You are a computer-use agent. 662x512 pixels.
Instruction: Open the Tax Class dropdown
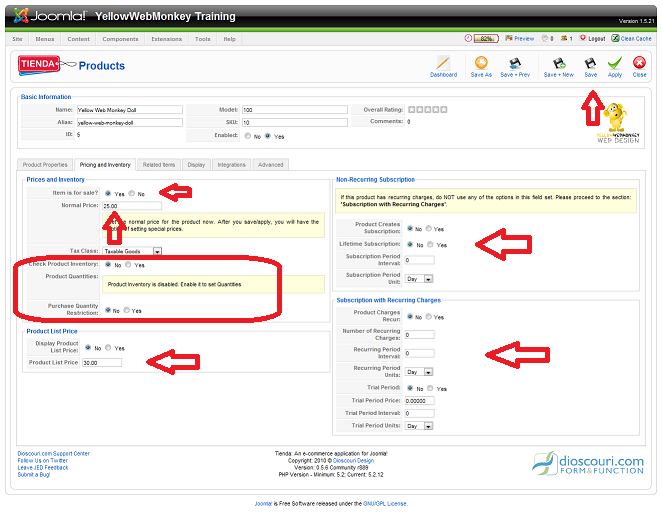pyautogui.click(x=157, y=251)
